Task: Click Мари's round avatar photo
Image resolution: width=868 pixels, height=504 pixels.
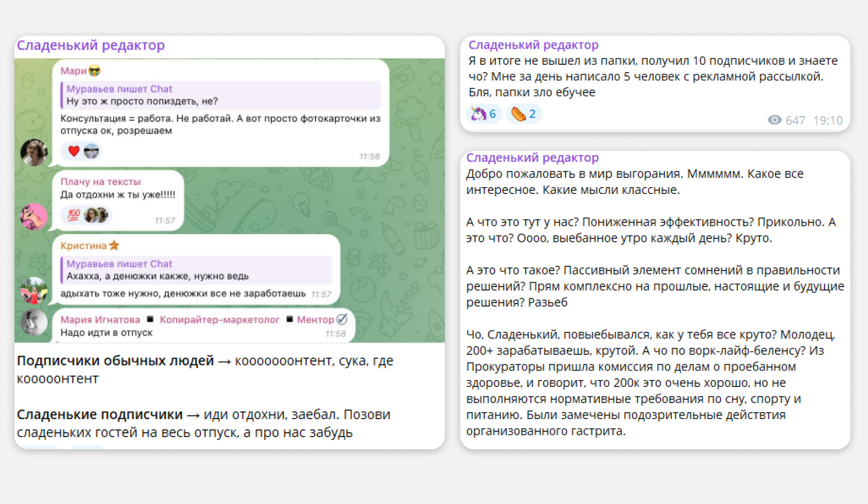Action: coord(34,152)
